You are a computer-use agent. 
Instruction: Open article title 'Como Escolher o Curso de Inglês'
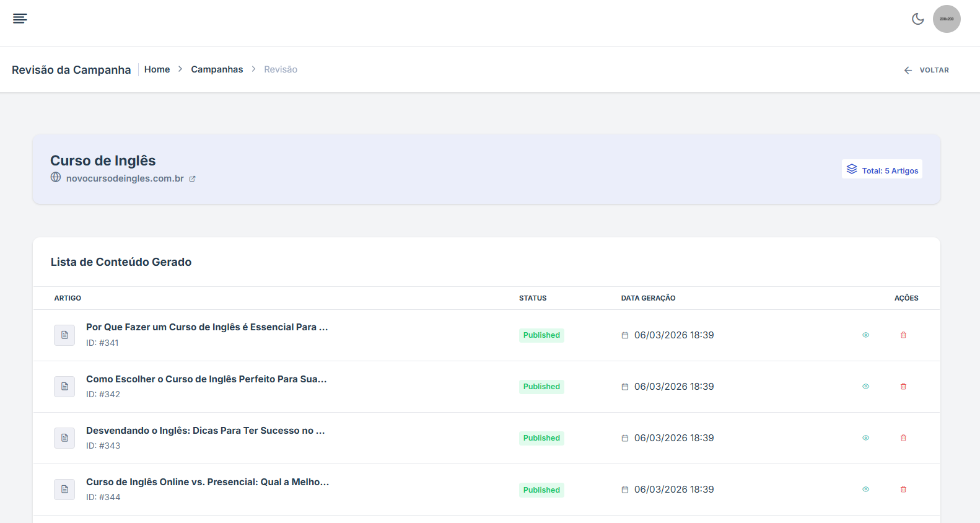[206, 379]
